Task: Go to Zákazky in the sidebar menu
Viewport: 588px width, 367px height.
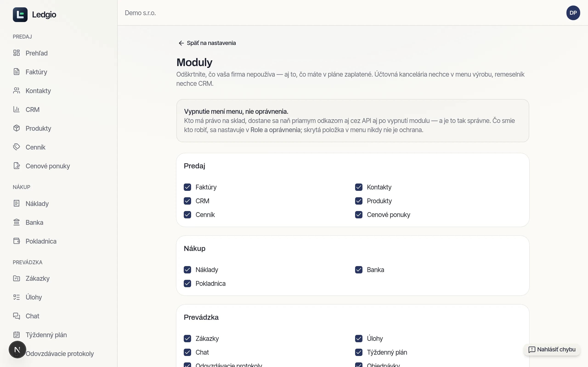Action: click(37, 278)
